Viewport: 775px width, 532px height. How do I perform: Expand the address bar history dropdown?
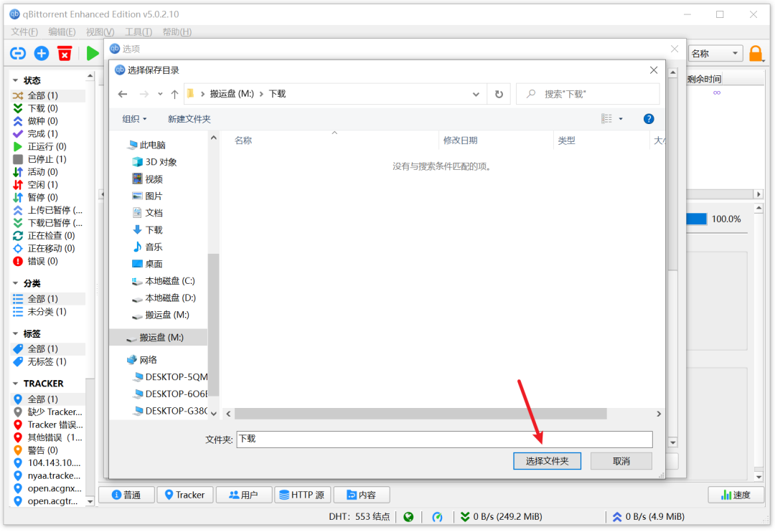476,94
